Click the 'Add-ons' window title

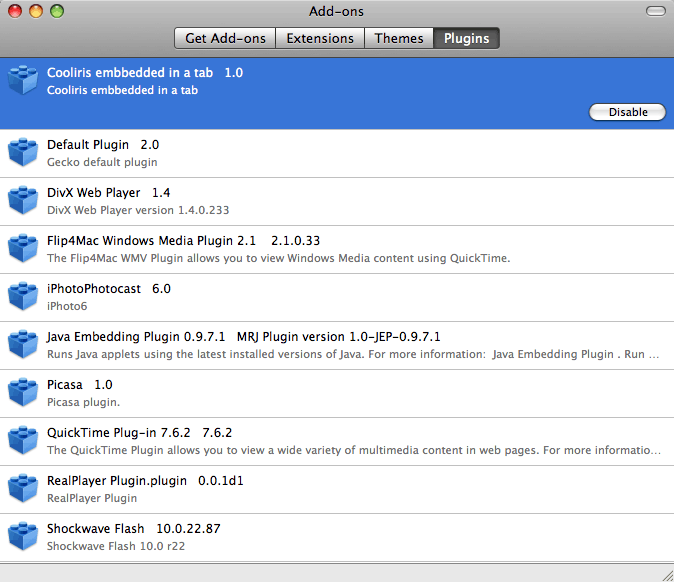point(336,11)
